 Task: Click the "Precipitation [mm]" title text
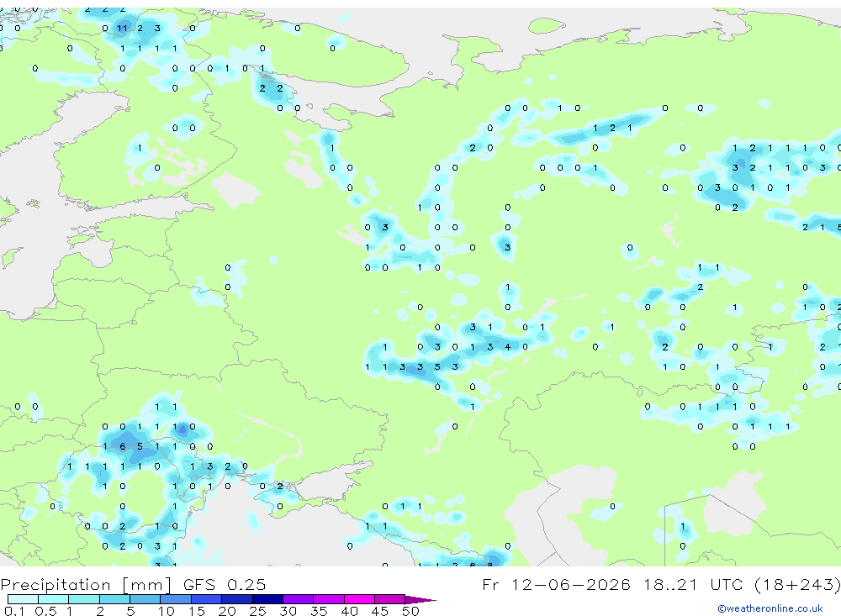(86, 584)
